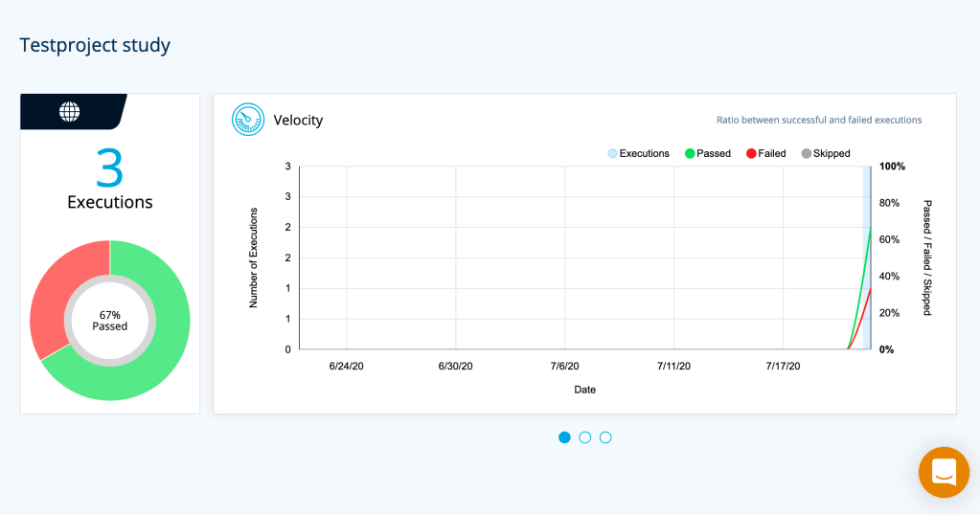The width and height of the screenshot is (980, 515).
Task: Click the 3 Executions count
Action: (110, 169)
